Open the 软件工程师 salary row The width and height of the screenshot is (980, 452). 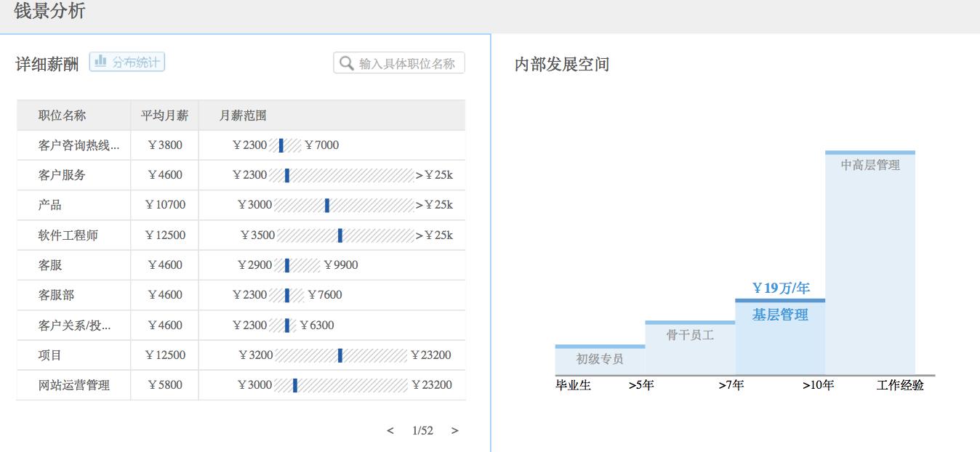pyautogui.click(x=241, y=235)
